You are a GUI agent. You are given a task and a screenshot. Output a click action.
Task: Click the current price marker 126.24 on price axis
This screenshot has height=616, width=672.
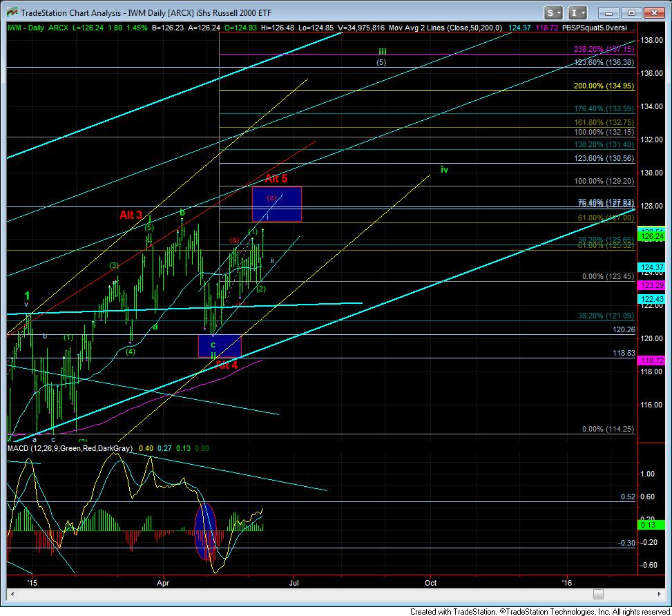[x=651, y=236]
